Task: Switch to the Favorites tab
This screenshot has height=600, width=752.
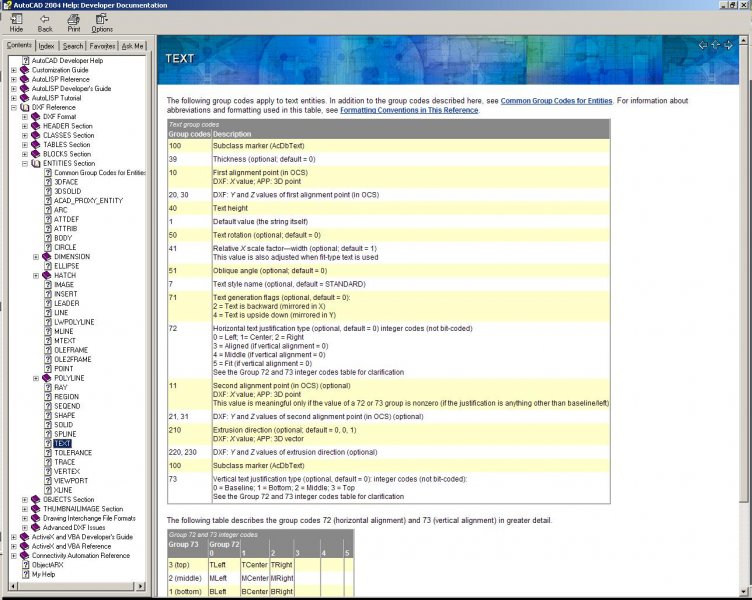Action: click(102, 46)
